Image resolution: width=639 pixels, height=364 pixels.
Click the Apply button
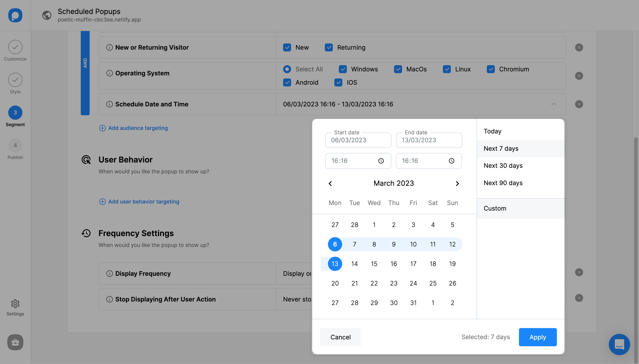coord(537,337)
